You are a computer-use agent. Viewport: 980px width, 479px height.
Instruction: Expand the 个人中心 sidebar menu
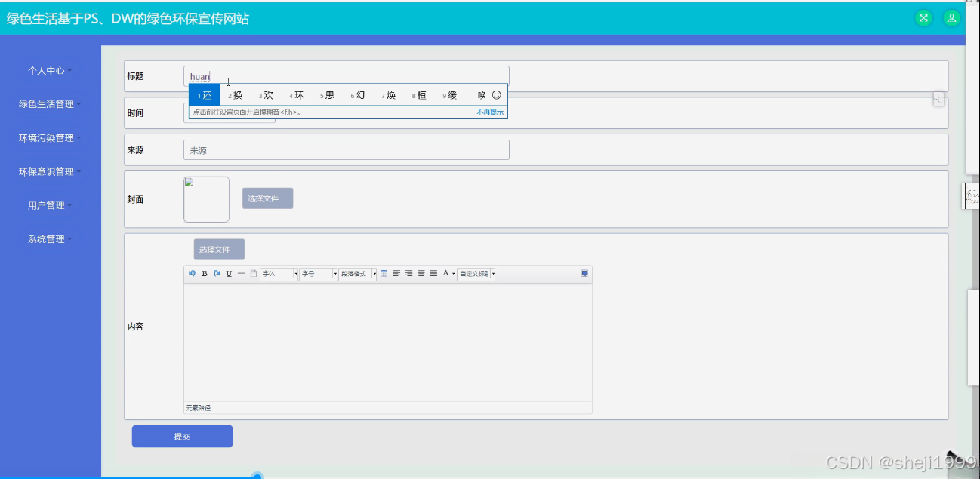click(50, 70)
